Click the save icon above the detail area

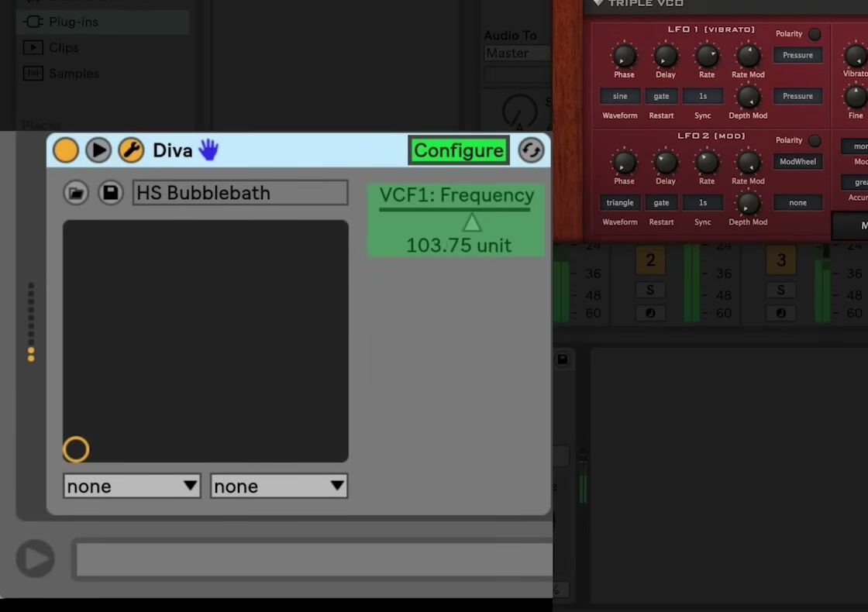[x=563, y=359]
